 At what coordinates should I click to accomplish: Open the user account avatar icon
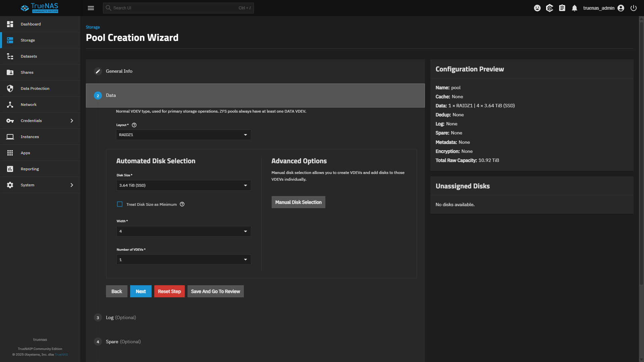621,8
